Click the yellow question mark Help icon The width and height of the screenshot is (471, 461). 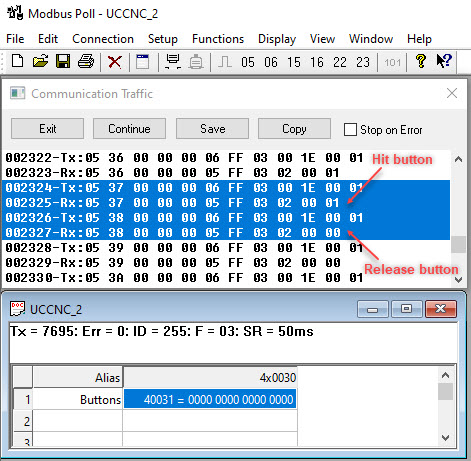pos(421,62)
